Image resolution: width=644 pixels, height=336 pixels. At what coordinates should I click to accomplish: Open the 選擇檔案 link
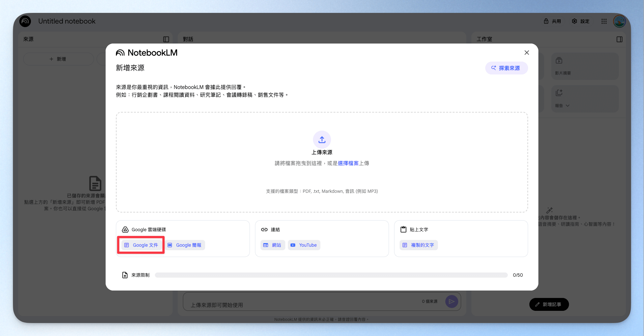[348, 163]
